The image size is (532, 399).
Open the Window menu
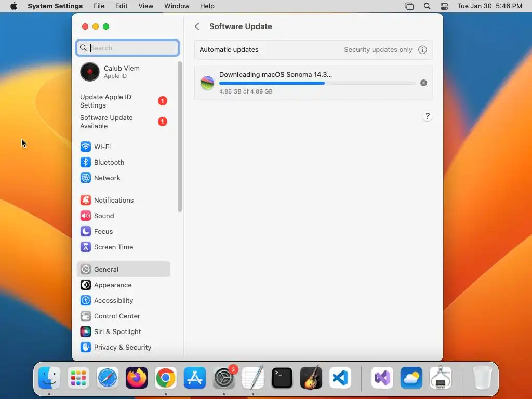coord(177,6)
